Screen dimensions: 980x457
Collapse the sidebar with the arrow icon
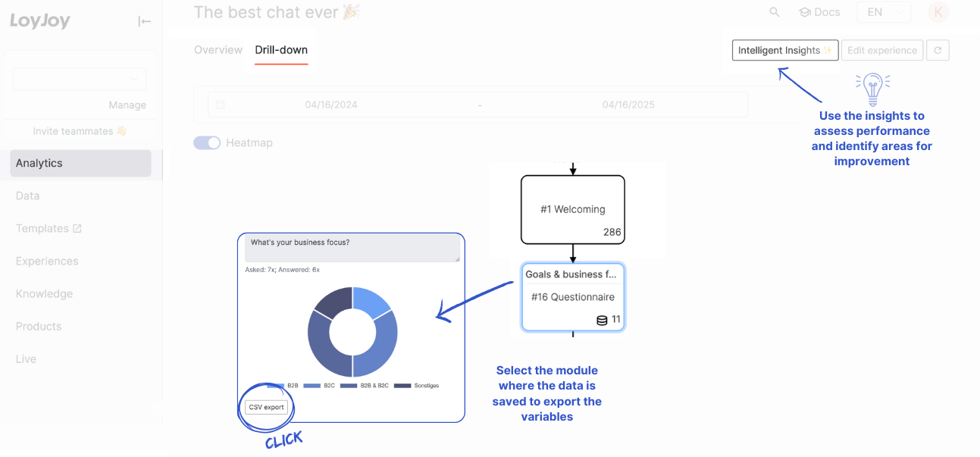pos(144,21)
